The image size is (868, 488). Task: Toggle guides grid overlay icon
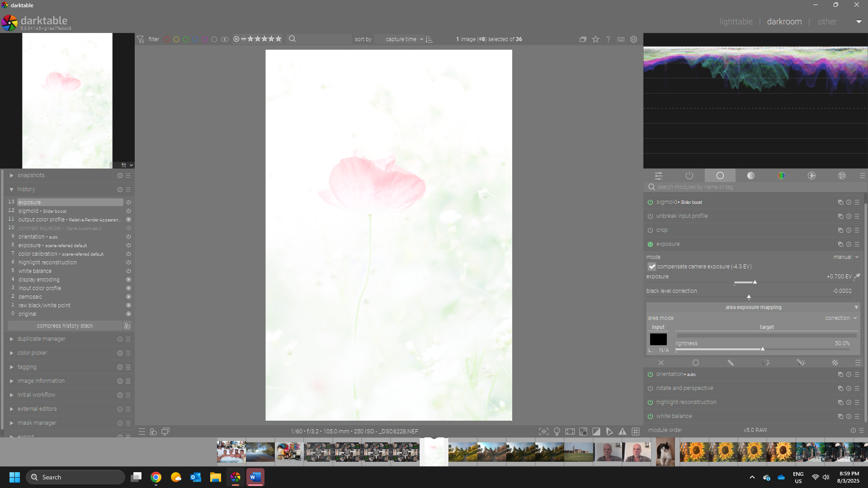point(636,432)
